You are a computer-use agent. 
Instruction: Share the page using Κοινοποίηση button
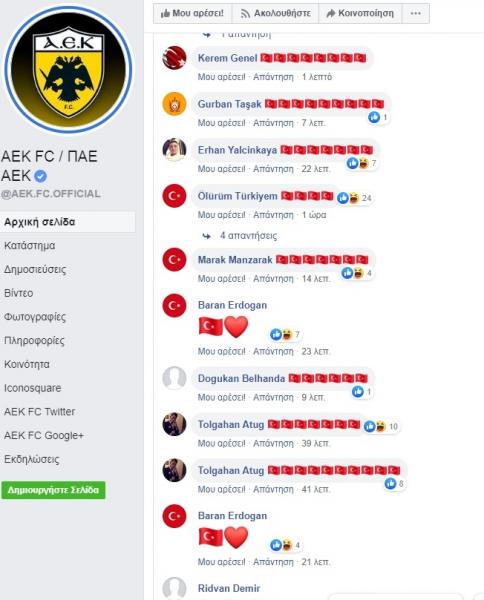[x=360, y=13]
